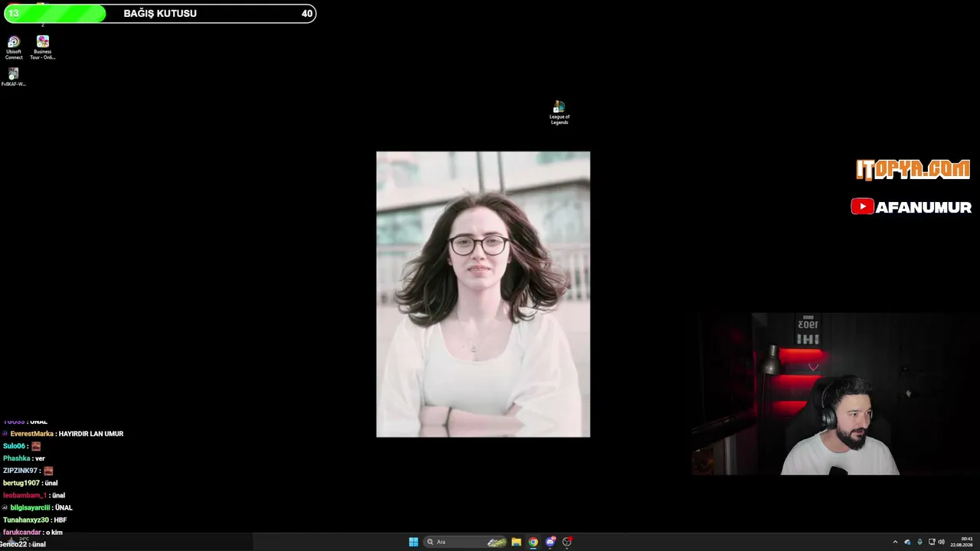Open the Ubisoft Connect desktop shortcut

14,47
